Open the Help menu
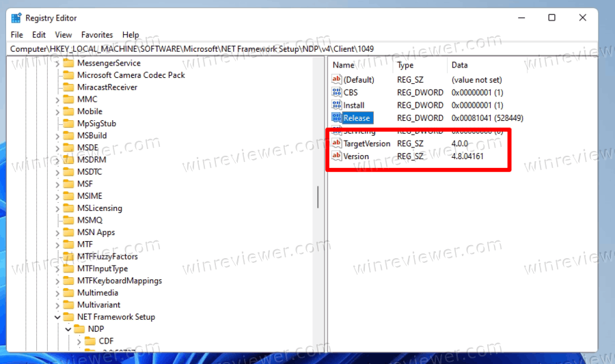615x364 pixels. (x=131, y=35)
